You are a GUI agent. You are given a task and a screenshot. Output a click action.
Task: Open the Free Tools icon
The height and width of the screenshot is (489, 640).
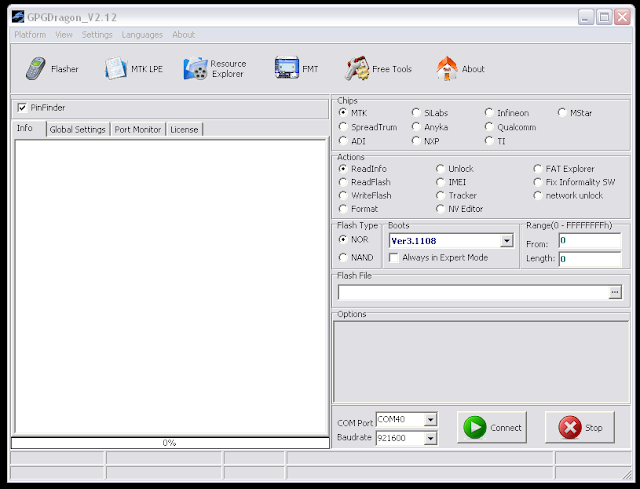357,68
